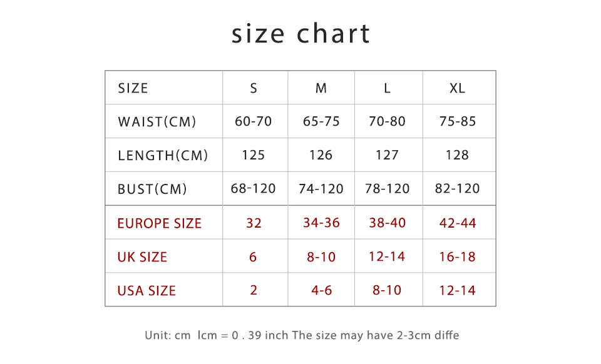
Task: Select the USA SIZE row label
Action: coord(146,290)
